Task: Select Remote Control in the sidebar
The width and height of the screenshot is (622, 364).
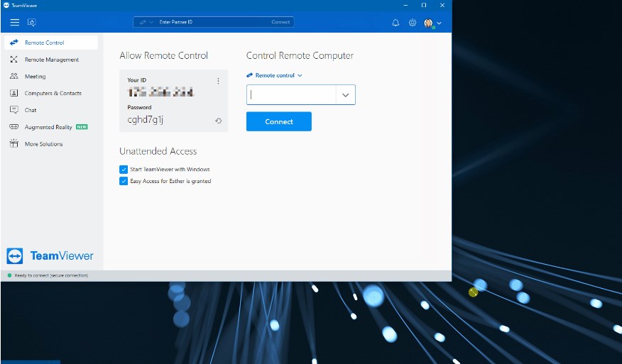Action: click(51, 43)
